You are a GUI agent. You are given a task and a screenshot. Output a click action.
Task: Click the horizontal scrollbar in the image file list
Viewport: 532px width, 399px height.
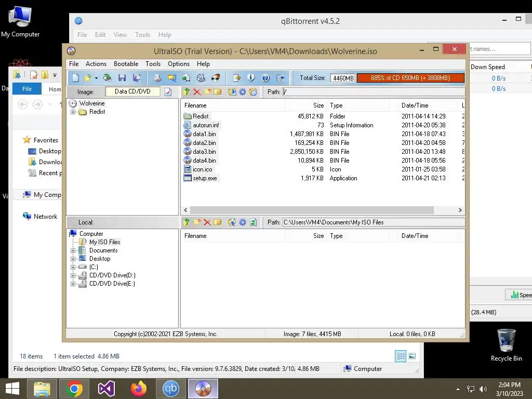(312, 210)
